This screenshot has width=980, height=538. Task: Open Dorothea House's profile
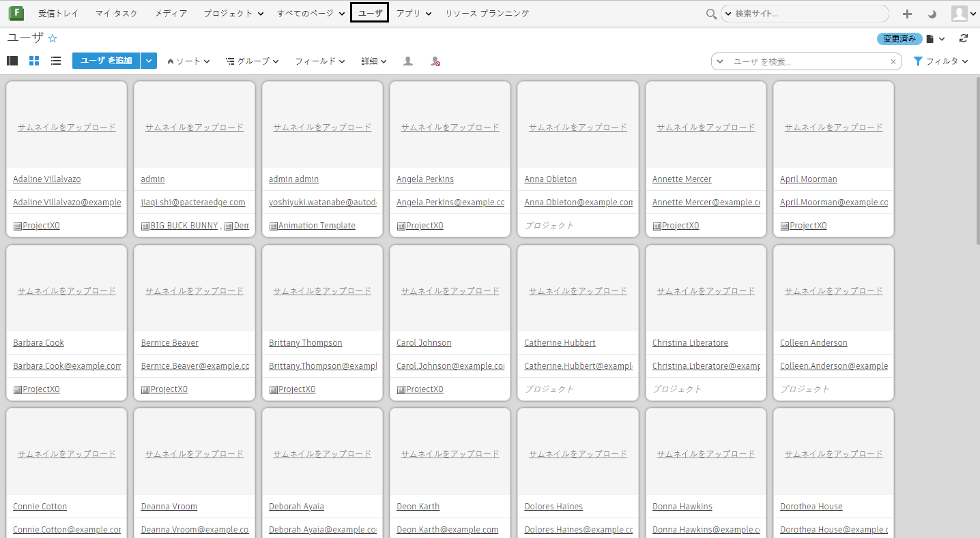point(811,507)
